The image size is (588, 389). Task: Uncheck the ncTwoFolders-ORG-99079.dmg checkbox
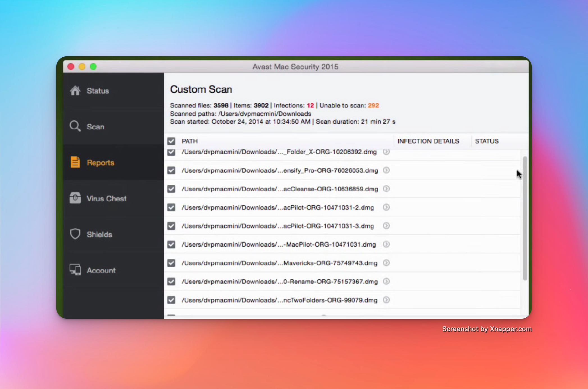coord(171,300)
